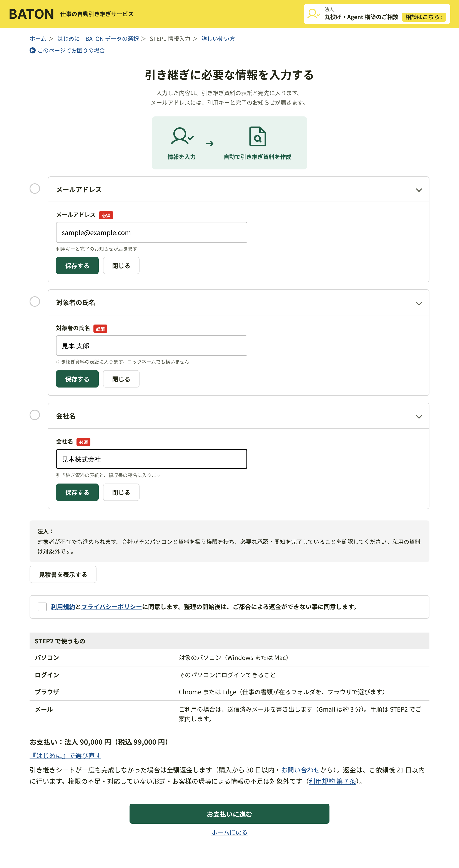This screenshot has width=459, height=868.
Task: Save the 会社名 section
Action: tap(77, 492)
